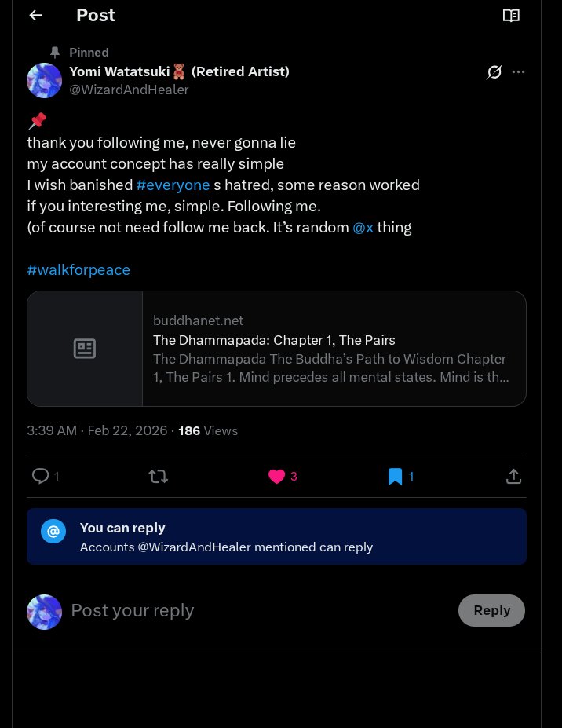
Task: Open the @x mention link
Action: coord(363,228)
